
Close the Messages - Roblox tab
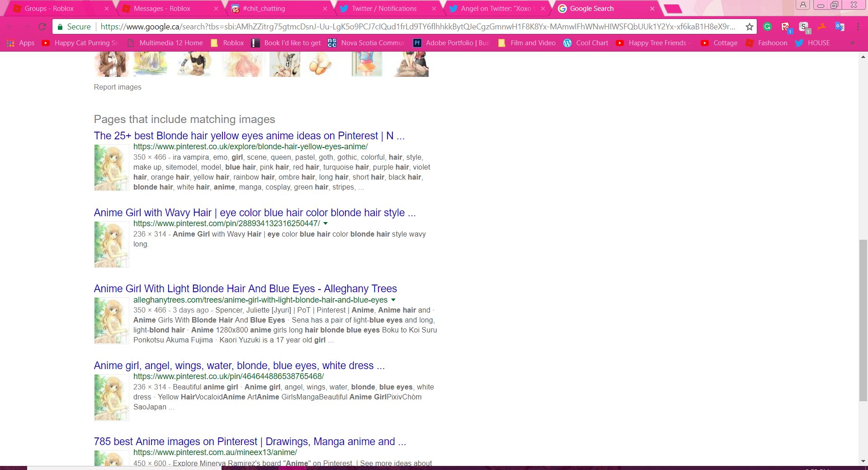coord(216,9)
